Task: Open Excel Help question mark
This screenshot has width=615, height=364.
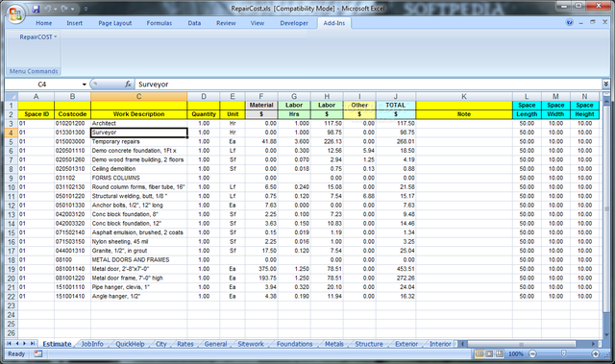Action: [x=570, y=22]
